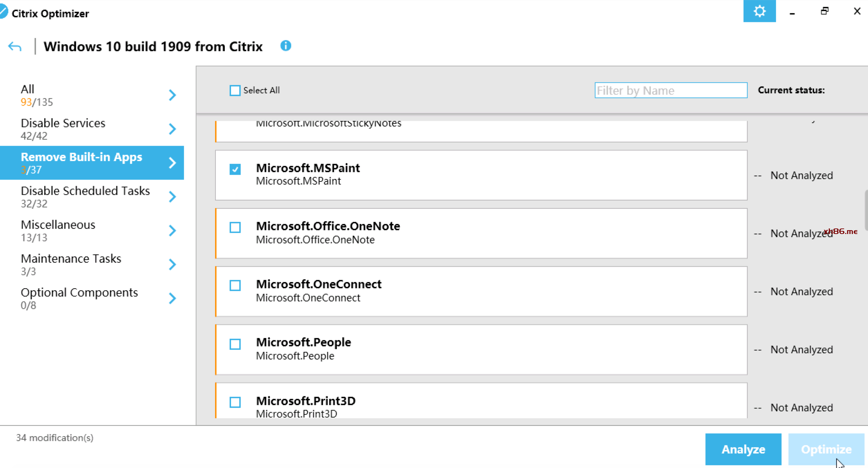The width and height of the screenshot is (868, 468).
Task: Check the Microsoft.OneConnect checkbox
Action: pos(235,286)
